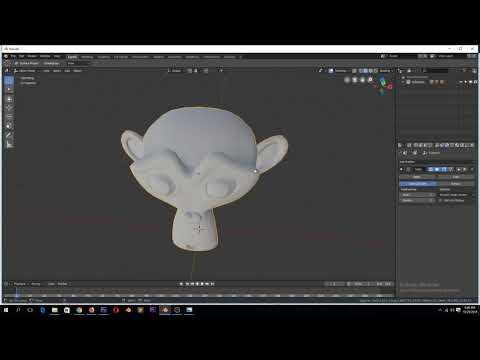Viewport: 480px width, 360px height.
Task: Switch to the Sculpting workspace tab
Action: pos(103,57)
